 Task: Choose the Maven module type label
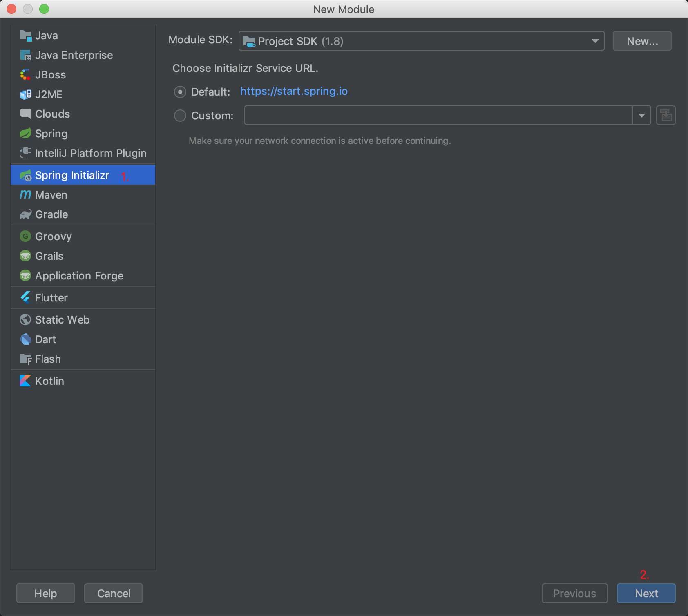51,195
